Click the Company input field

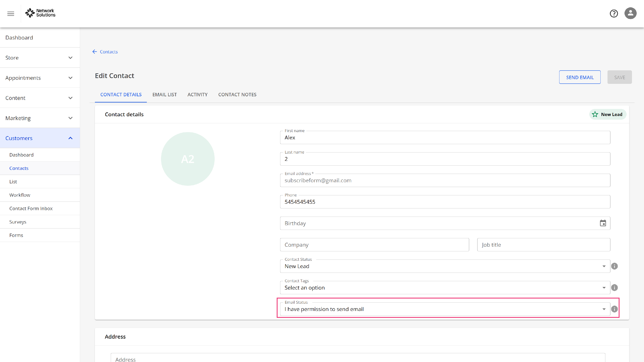click(x=375, y=244)
